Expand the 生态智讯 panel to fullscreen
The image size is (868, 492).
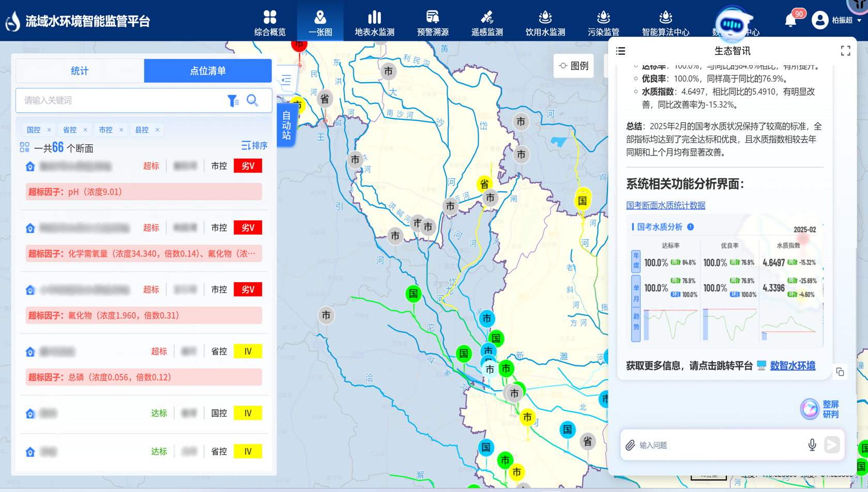click(x=845, y=51)
